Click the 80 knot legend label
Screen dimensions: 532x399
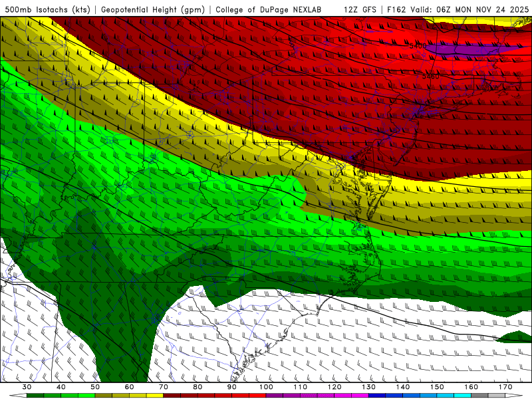pos(198,387)
